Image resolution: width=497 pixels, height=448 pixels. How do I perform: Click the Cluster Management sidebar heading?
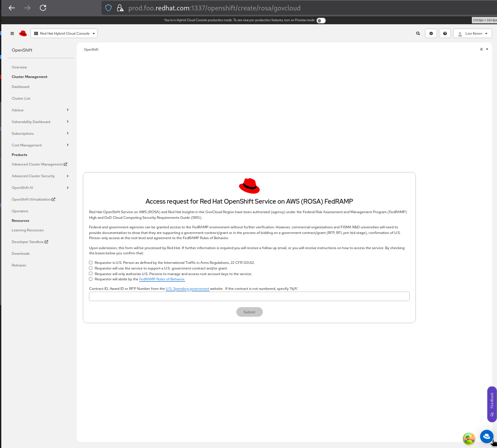click(29, 77)
